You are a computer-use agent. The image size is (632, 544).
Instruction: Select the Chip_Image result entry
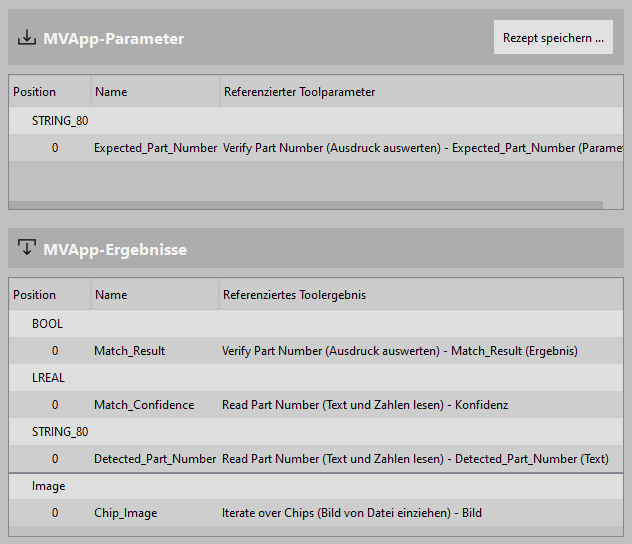(126, 513)
